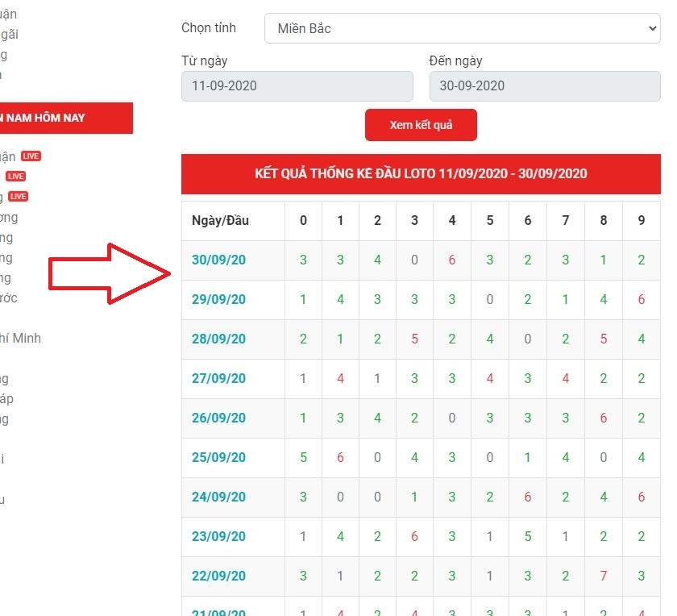Screen dimensions: 677x616
Task: Click the topmost LIVE badge in sidebar
Action: click(31, 156)
